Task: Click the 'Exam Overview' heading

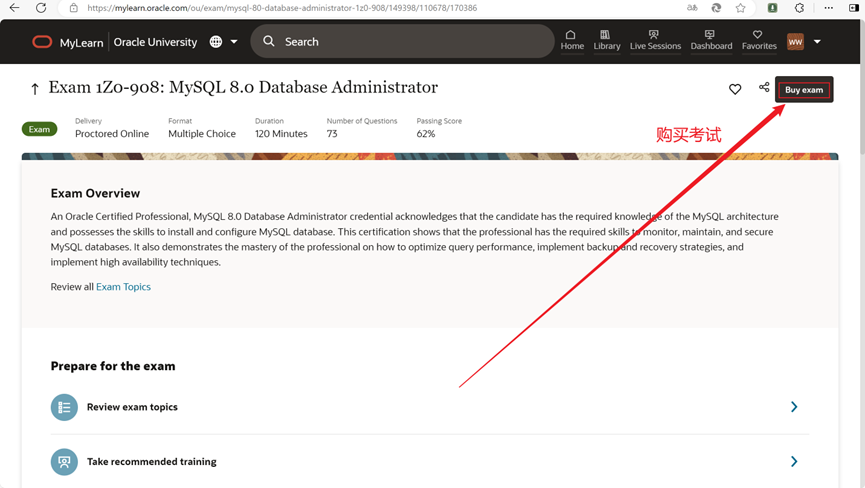Action: coord(95,193)
